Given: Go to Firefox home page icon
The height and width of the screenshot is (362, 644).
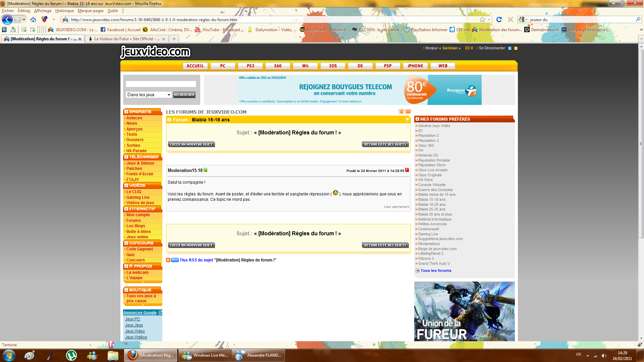Looking at the screenshot, I should [x=33, y=20].
